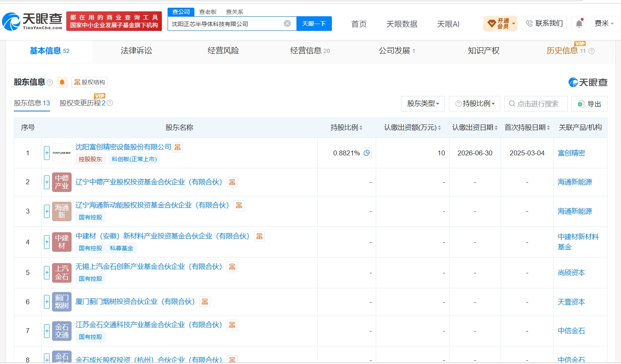Click the 中德产业 logo tile
Screen dimensions: 621x364
click(62, 182)
